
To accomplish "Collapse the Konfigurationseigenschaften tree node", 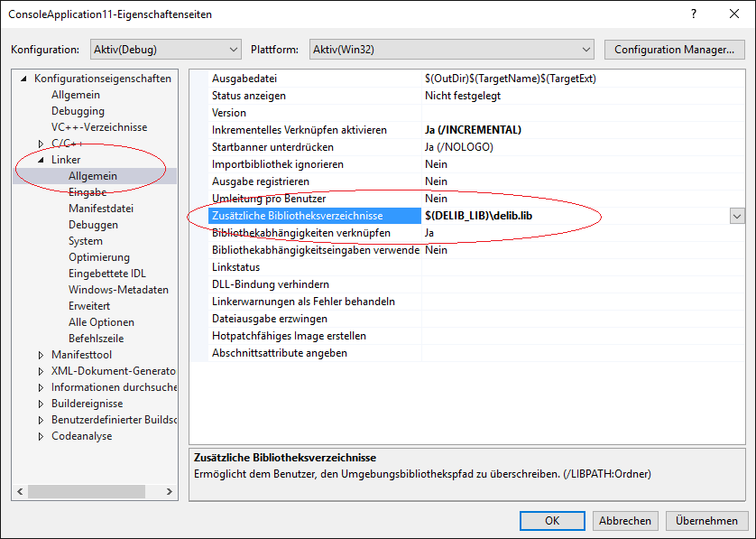I will 24,79.
